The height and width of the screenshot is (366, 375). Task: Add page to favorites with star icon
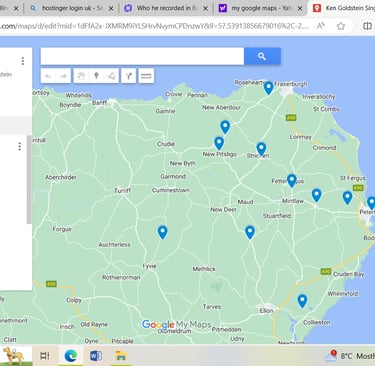[341, 26]
